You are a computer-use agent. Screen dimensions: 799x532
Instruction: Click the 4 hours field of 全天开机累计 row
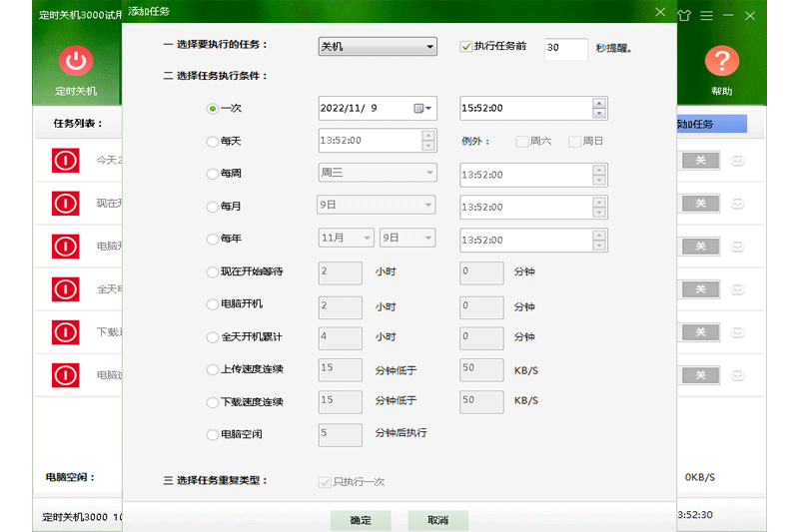tap(341, 338)
